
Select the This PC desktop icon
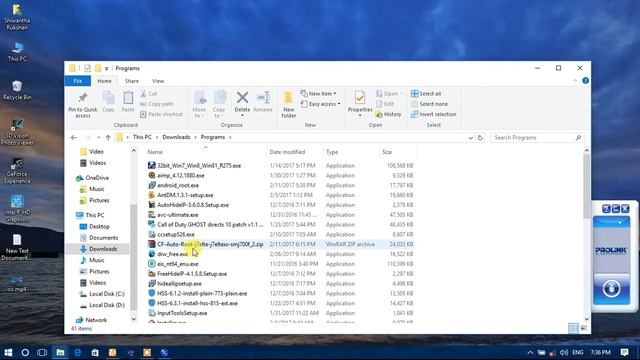point(17,52)
